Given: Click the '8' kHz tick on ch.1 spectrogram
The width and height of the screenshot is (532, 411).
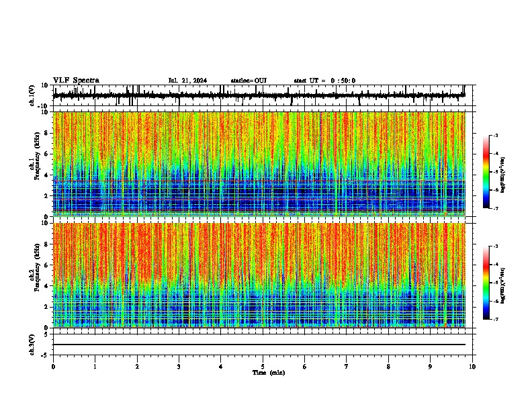Looking at the screenshot, I should click(x=46, y=133).
